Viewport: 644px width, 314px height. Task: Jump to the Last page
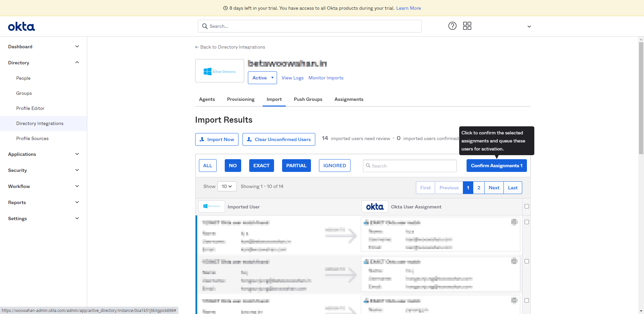coord(513,188)
